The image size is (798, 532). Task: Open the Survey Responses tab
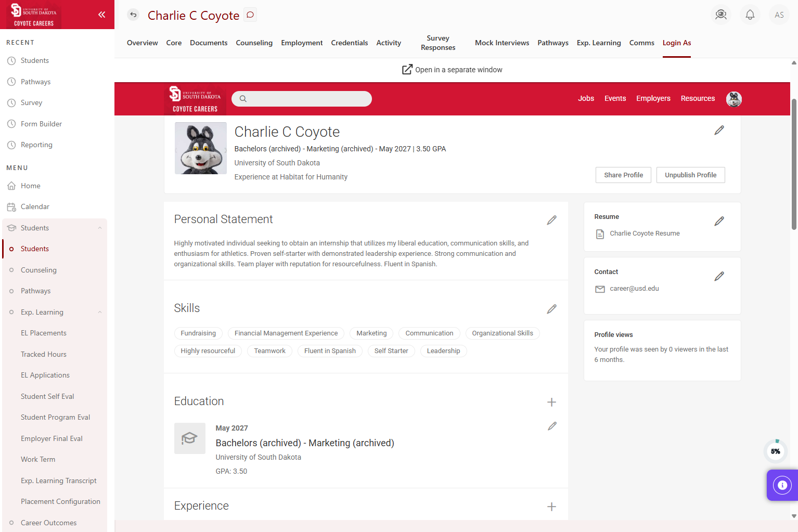[438, 43]
